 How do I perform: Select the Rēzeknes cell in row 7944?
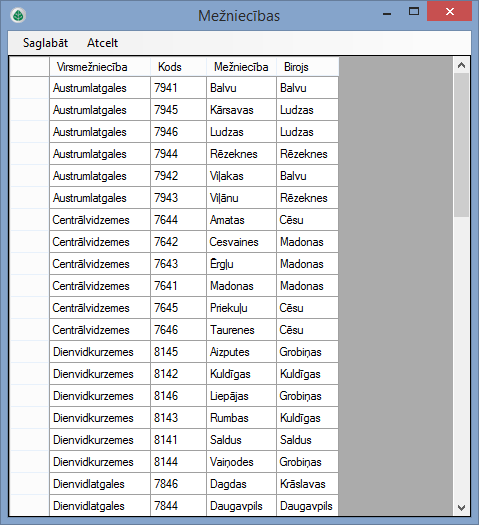tap(241, 154)
